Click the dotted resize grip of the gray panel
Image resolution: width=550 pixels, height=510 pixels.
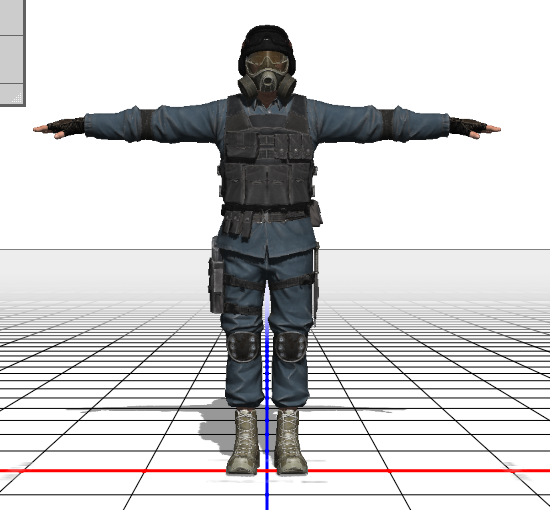tap(17, 98)
